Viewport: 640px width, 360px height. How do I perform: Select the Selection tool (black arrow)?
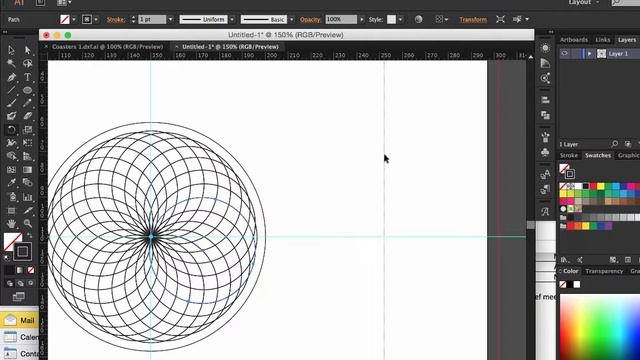[x=11, y=50]
